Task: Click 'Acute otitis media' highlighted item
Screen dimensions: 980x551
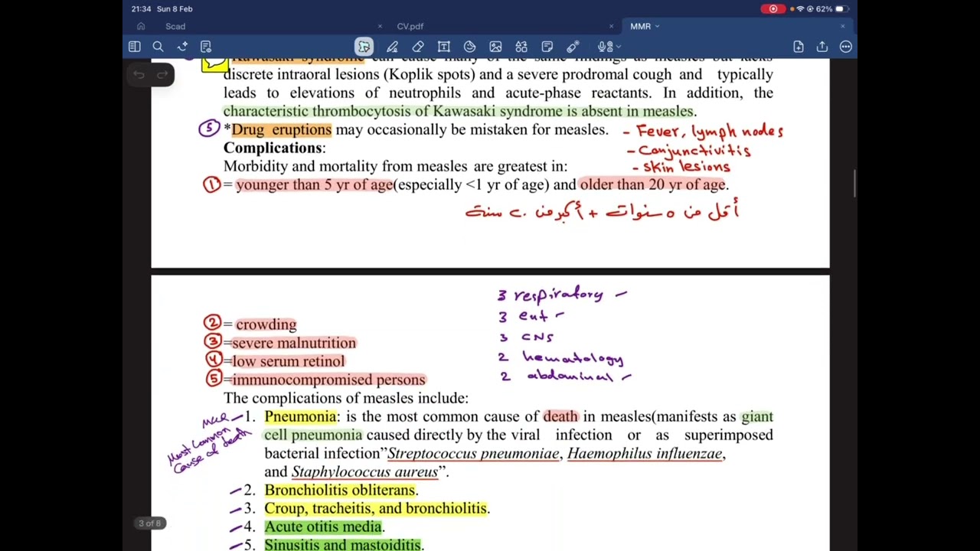Action: click(x=323, y=527)
